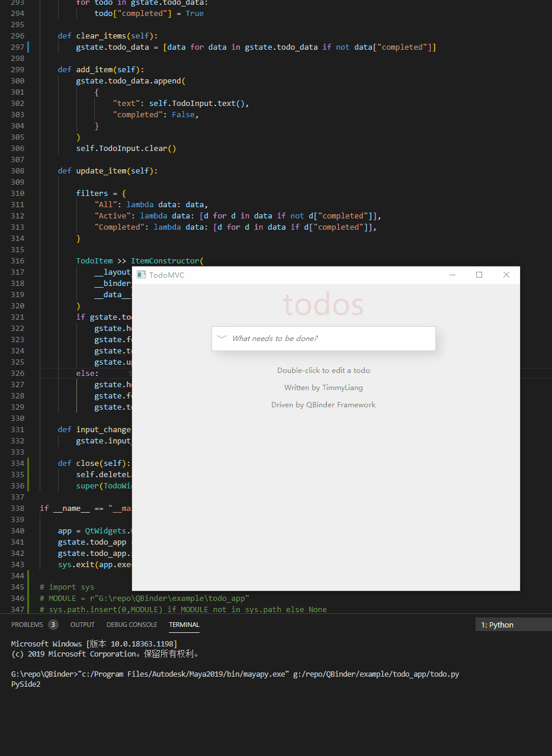
Task: Click 'Written by TimmyLiang' text
Action: coord(323,388)
